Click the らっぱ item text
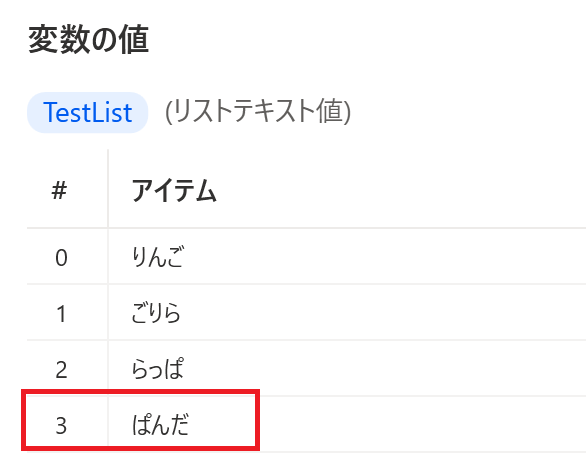The height and width of the screenshot is (463, 586). (157, 368)
